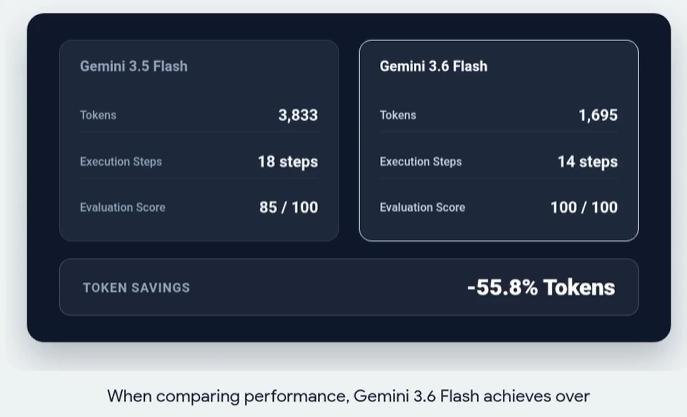This screenshot has width=687, height=417.
Task: Click the Gemini 3.6 Flash card title
Action: 433,66
